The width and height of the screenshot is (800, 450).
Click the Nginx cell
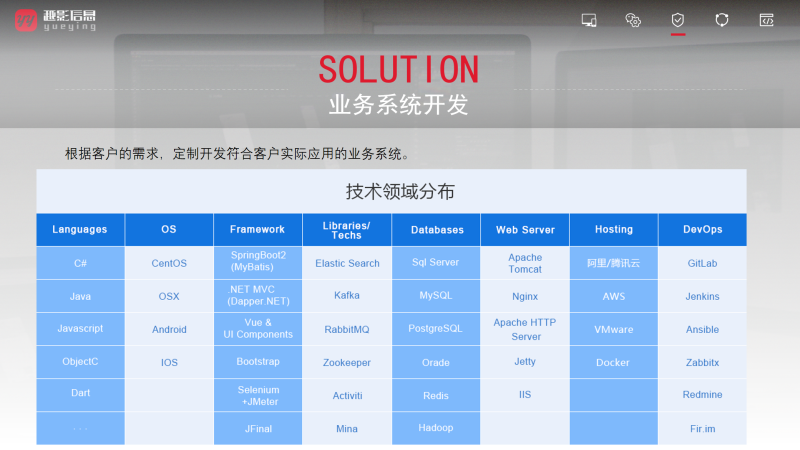[x=525, y=296]
